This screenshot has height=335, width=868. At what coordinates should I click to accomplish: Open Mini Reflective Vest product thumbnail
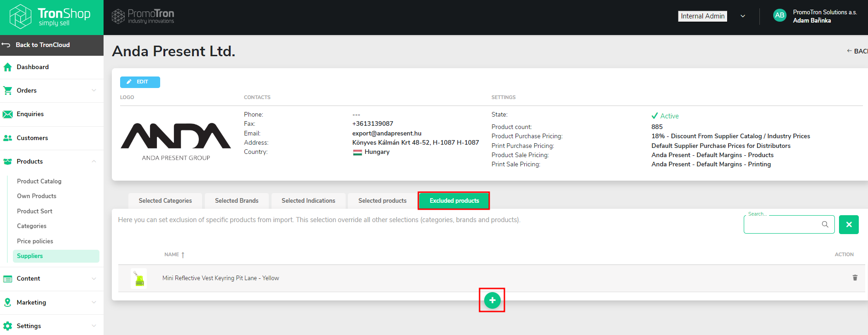pyautogui.click(x=139, y=278)
